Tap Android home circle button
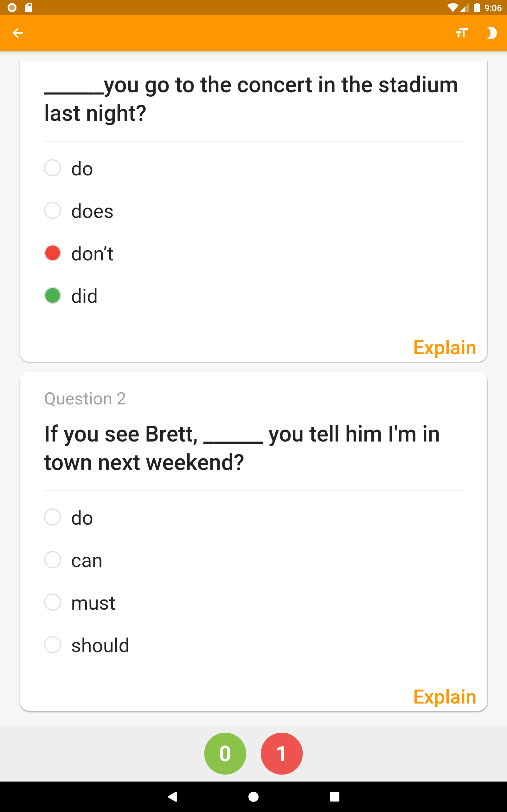Viewport: 507px width, 812px height. 253,796
